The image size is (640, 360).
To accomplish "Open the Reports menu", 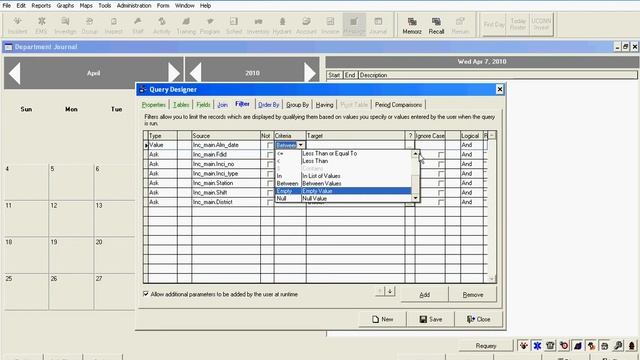I will pyautogui.click(x=41, y=6).
